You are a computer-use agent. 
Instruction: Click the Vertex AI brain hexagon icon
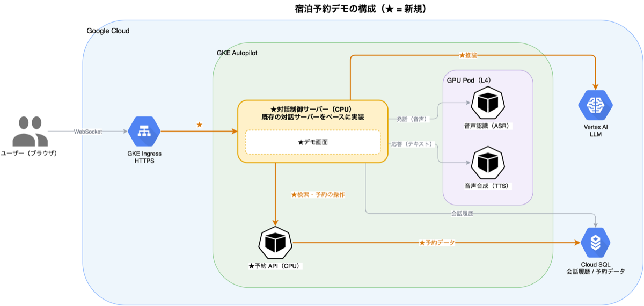point(595,105)
